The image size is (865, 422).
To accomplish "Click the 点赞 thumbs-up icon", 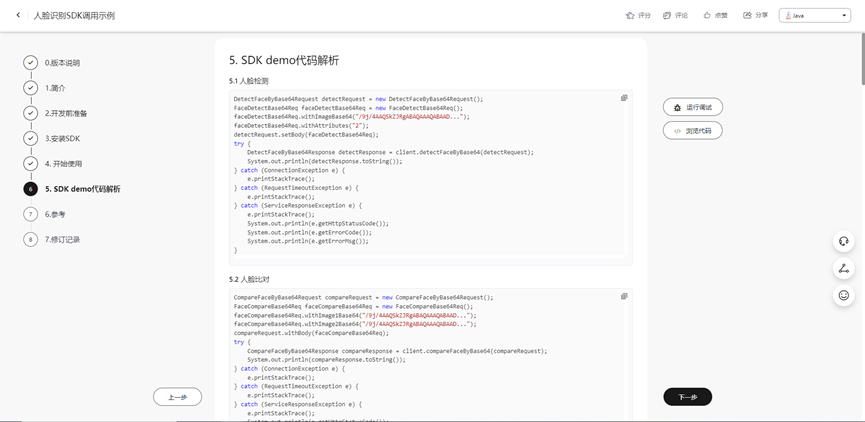I will [707, 16].
